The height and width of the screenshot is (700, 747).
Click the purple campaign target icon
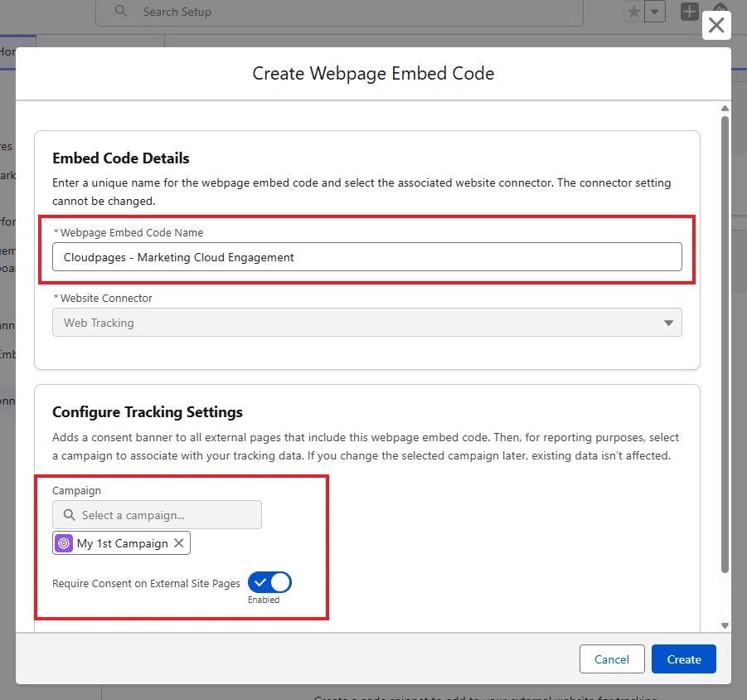click(64, 543)
